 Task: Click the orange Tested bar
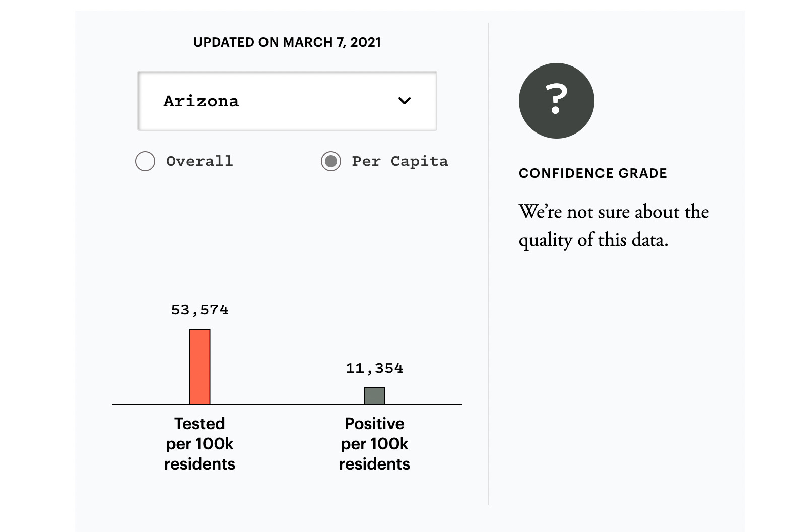click(199, 367)
